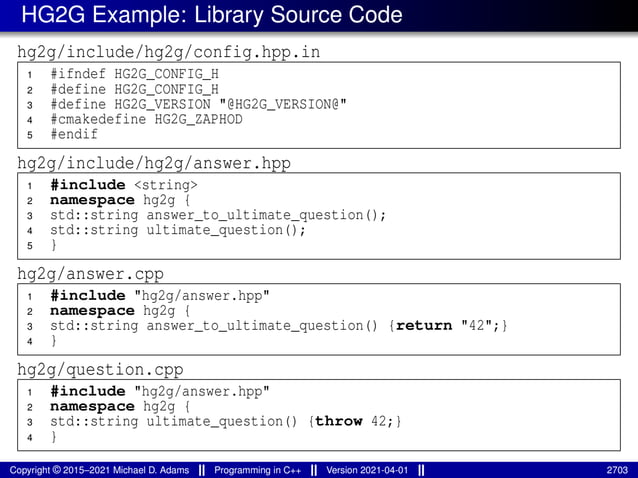Click '#include <string>' in answer.hpp
The image size is (638, 478).
tap(124, 185)
